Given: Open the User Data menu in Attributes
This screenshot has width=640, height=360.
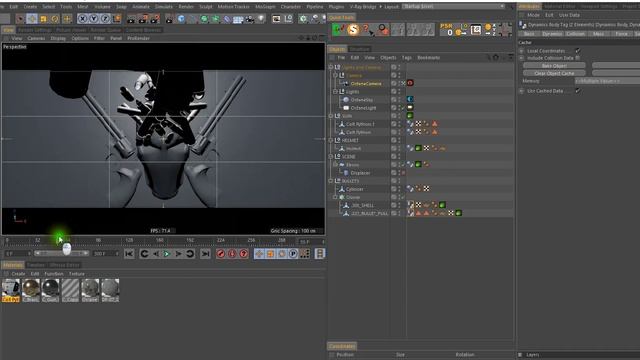Looking at the screenshot, I should [x=569, y=15].
